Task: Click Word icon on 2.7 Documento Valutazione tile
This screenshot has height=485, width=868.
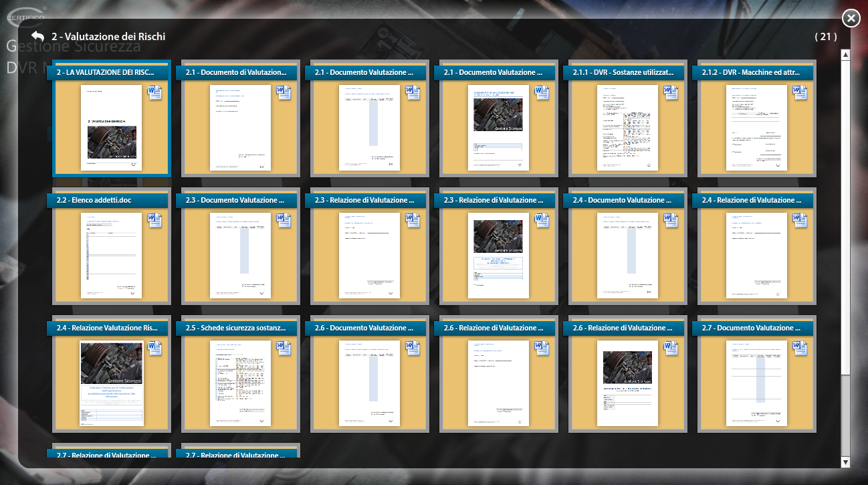Action: coord(800,348)
